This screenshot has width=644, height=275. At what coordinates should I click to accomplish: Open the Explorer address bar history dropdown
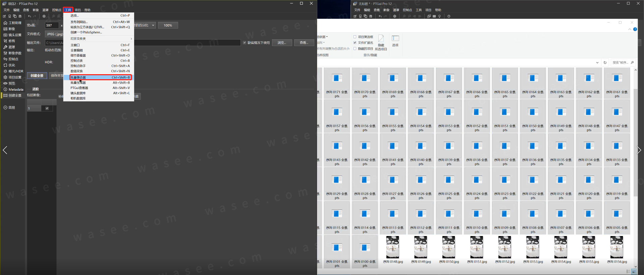pos(597,62)
